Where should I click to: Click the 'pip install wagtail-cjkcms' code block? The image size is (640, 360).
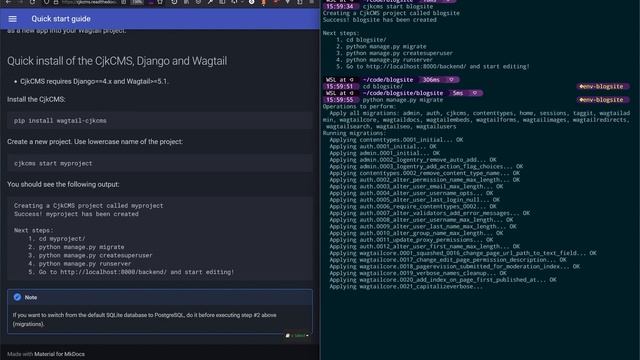click(x=160, y=120)
